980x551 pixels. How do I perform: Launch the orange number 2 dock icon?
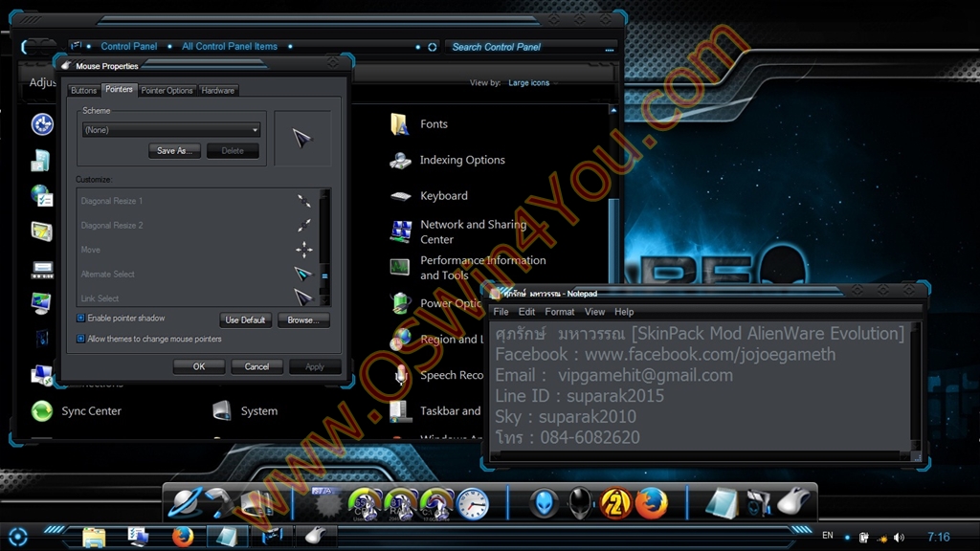point(615,503)
